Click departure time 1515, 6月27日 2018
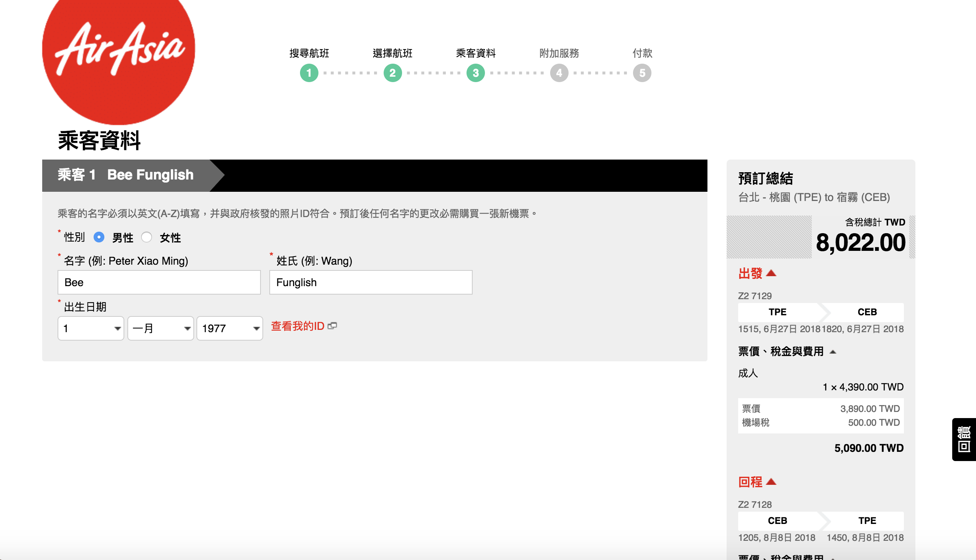The image size is (976, 560). (x=779, y=329)
